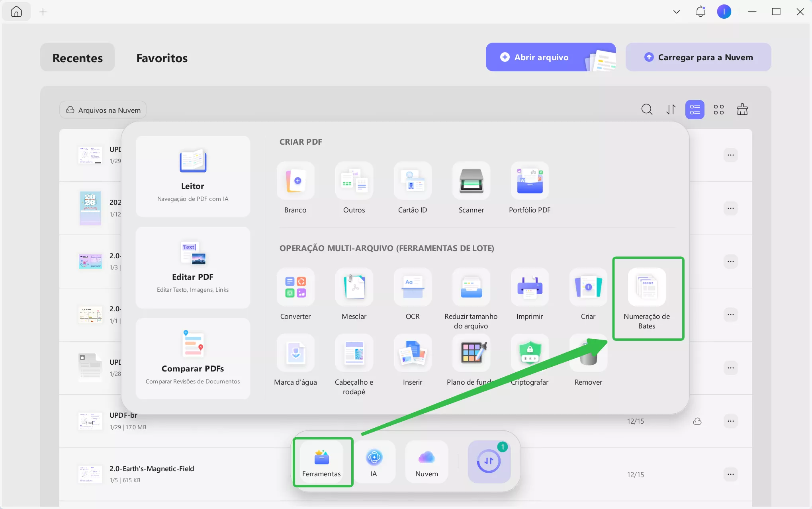Open more options for 2.0-Earth's-Magnetic-Field
This screenshot has width=812, height=509.
[x=730, y=474]
